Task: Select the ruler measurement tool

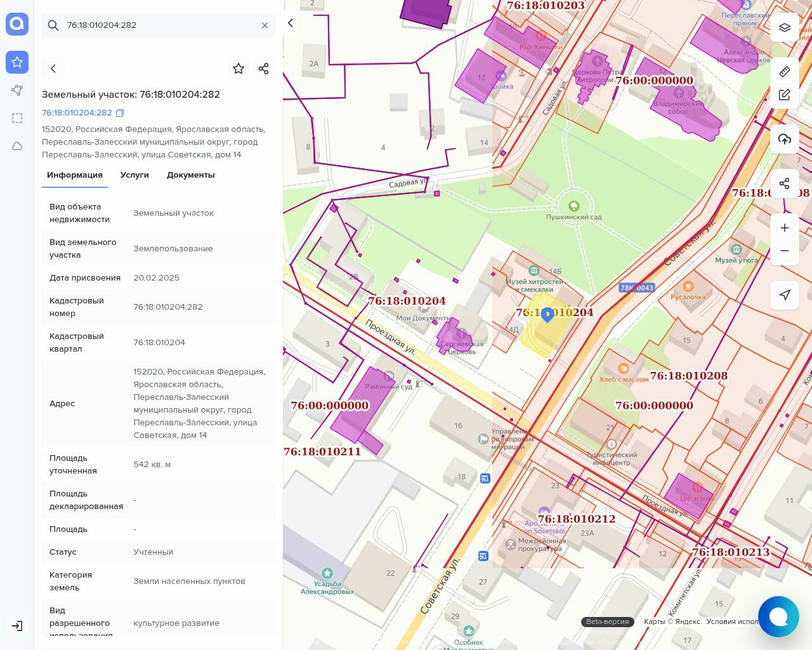Action: [785, 71]
